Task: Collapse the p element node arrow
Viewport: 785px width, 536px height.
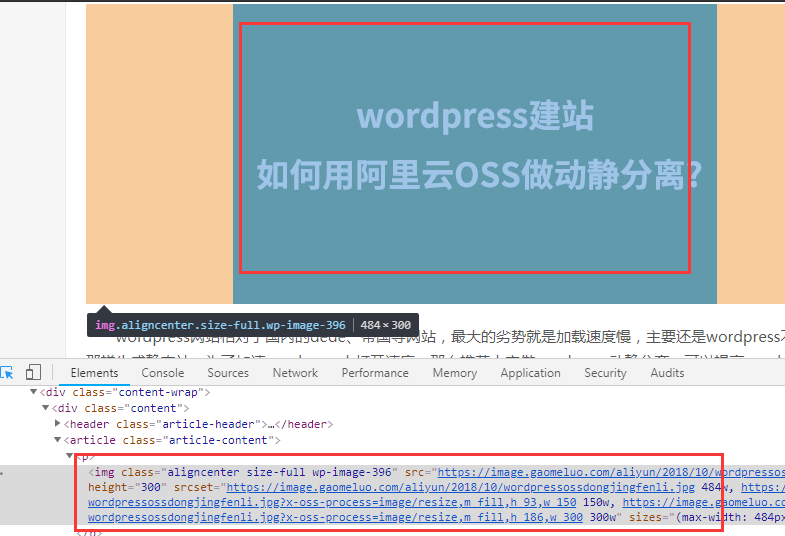Action: coord(70,455)
